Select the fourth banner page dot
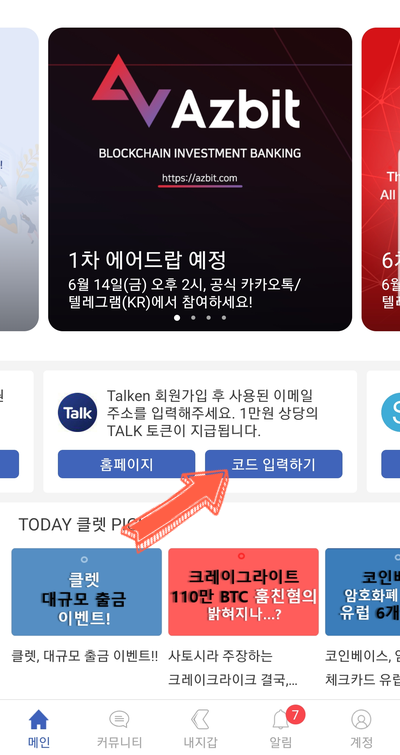This screenshot has height=755, width=400. coord(224,318)
